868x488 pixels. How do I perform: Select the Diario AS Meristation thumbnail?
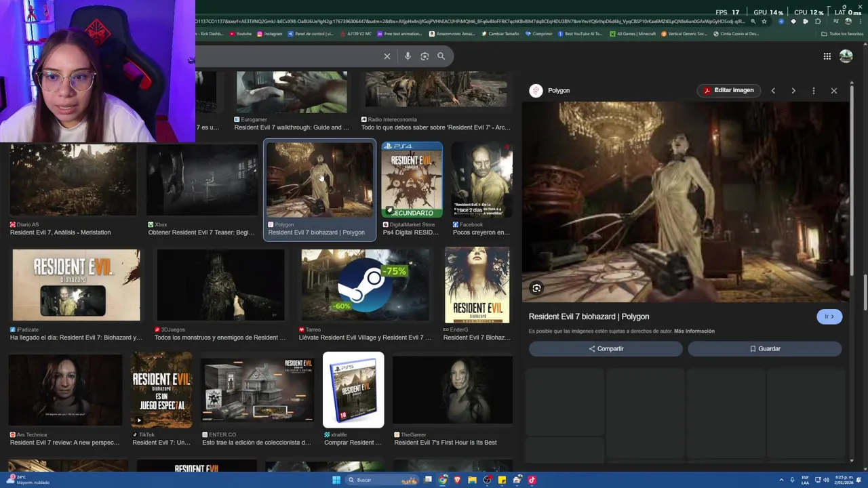(x=73, y=180)
